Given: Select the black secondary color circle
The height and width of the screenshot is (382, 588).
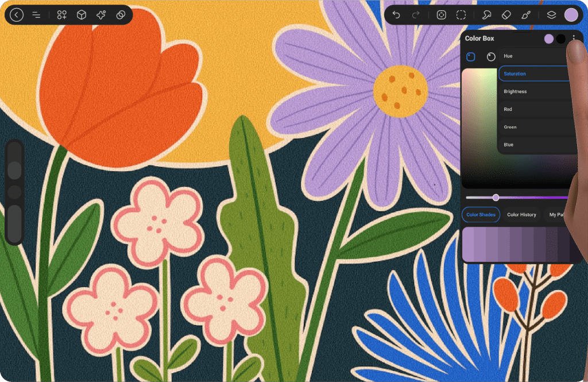Looking at the screenshot, I should tap(561, 38).
